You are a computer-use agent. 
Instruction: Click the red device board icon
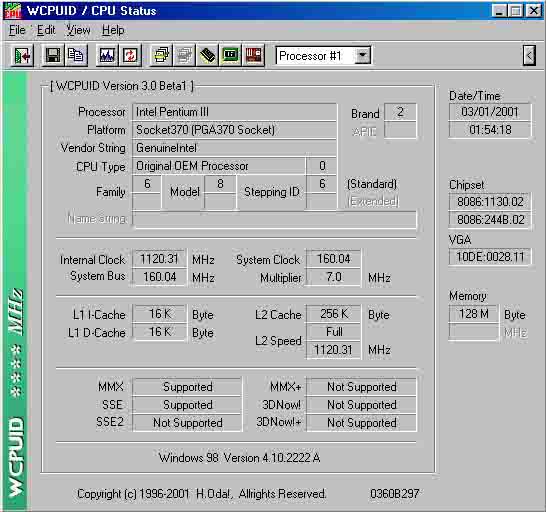(x=253, y=55)
